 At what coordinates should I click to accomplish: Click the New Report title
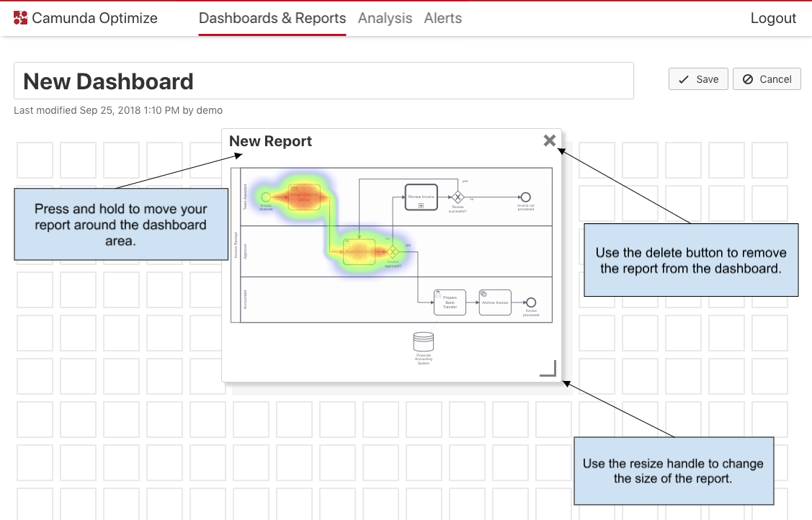(x=270, y=141)
